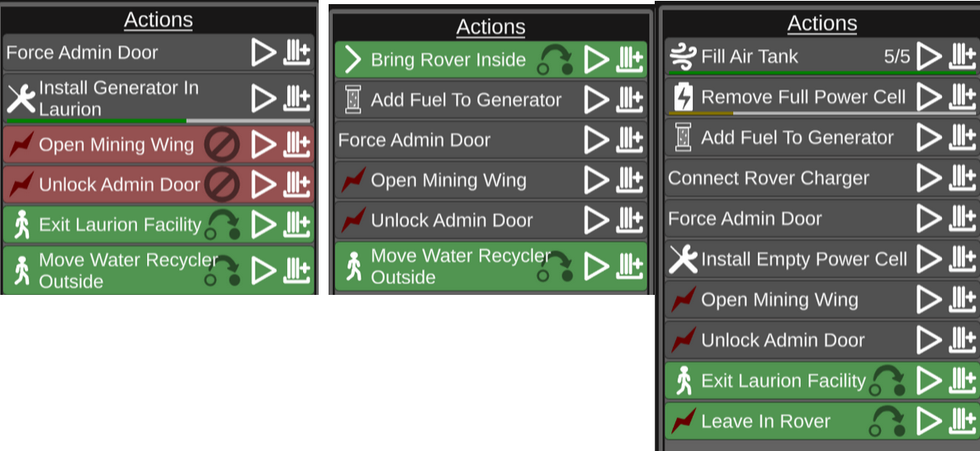Screen dimensions: 980x451
Task: Click the travel path icon on Leave In Rover
Action: 888,422
